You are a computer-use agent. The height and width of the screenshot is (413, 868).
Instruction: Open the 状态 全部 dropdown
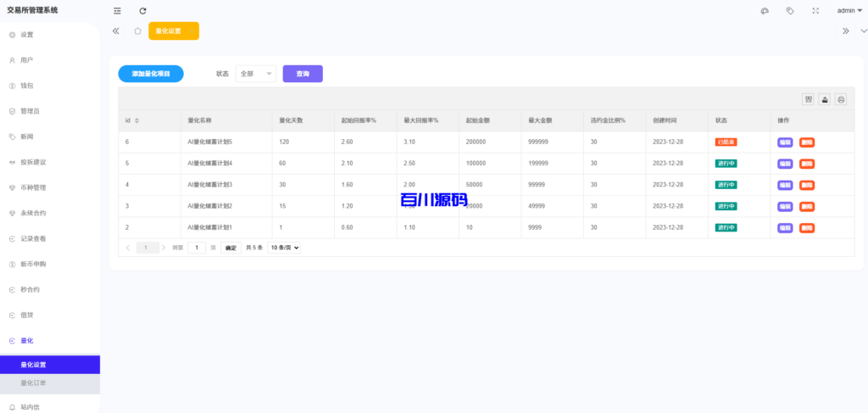(x=256, y=74)
